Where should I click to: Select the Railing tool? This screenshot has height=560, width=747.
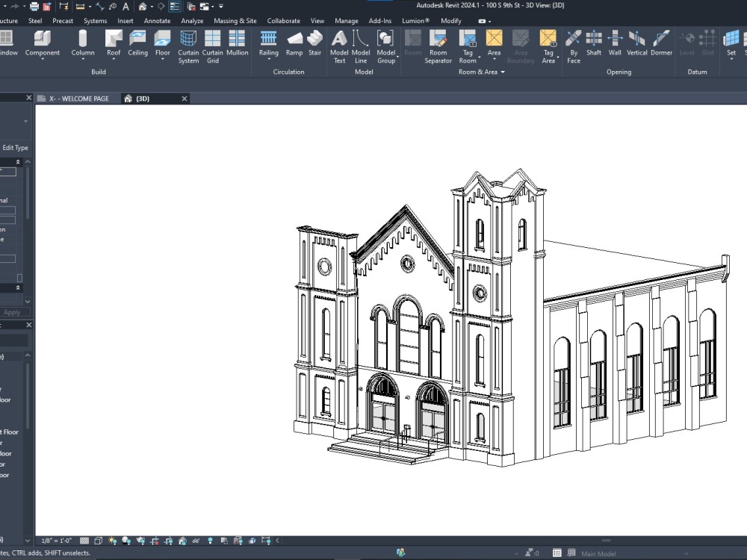point(268,43)
